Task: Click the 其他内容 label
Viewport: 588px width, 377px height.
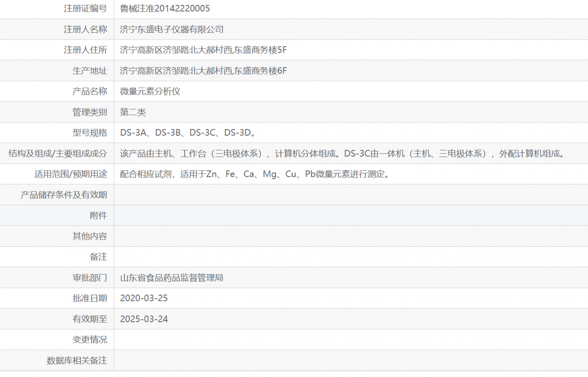Action: pyautogui.click(x=90, y=236)
